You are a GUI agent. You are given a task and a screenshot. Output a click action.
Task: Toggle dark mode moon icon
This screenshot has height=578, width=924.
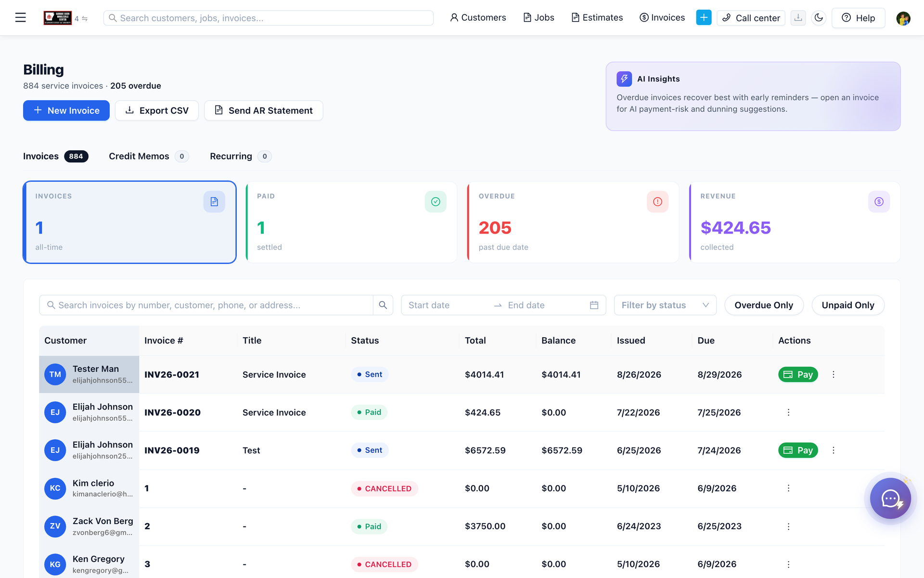(819, 18)
